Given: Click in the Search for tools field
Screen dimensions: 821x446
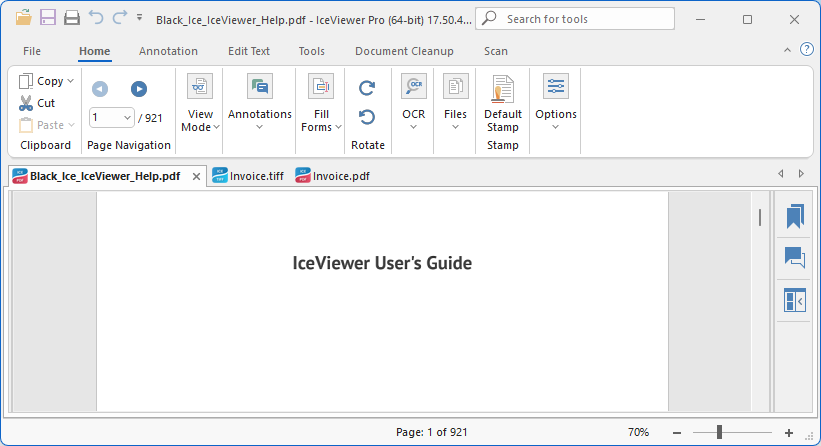Looking at the screenshot, I should [575, 19].
